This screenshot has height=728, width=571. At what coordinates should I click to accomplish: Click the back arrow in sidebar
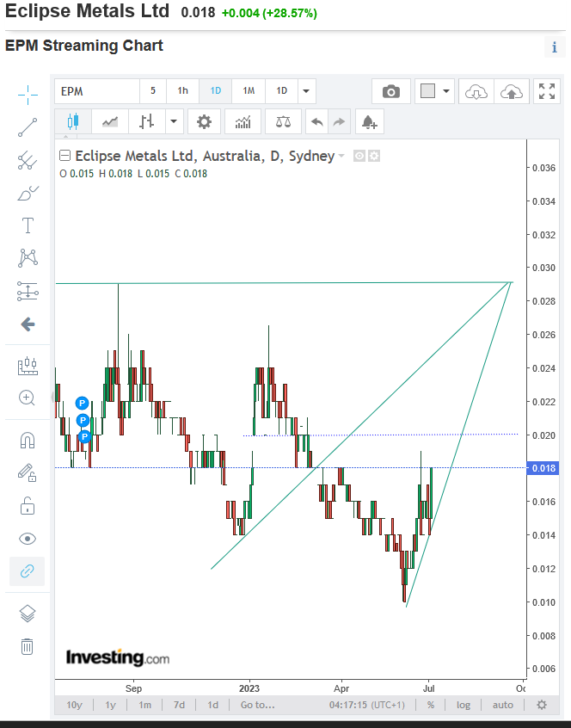pos(28,324)
